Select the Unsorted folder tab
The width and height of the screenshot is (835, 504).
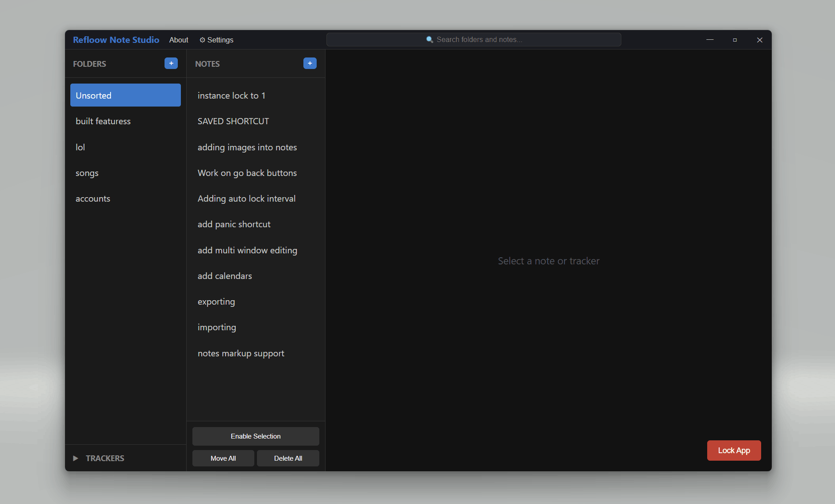pos(125,95)
